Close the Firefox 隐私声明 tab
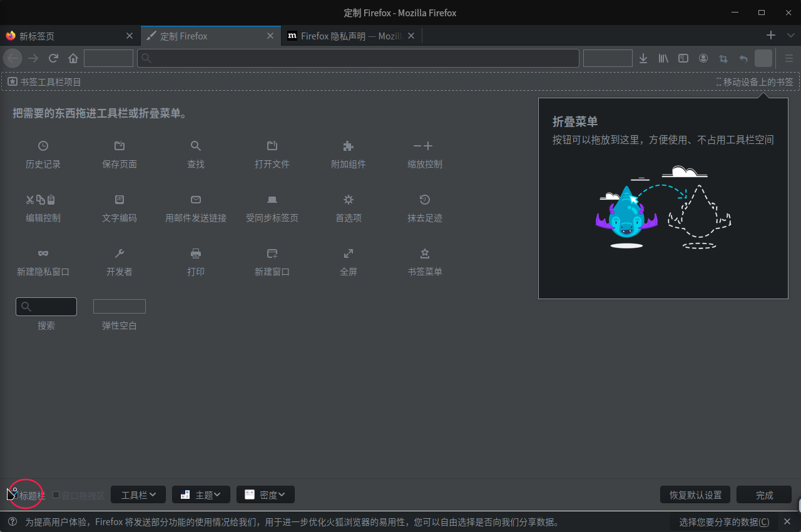 (411, 36)
